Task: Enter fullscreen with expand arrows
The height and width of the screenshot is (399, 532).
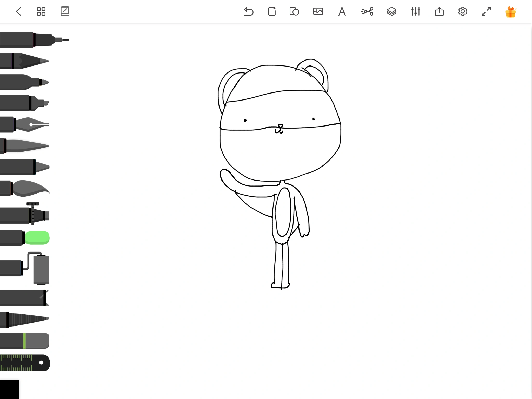Action: pos(486,11)
